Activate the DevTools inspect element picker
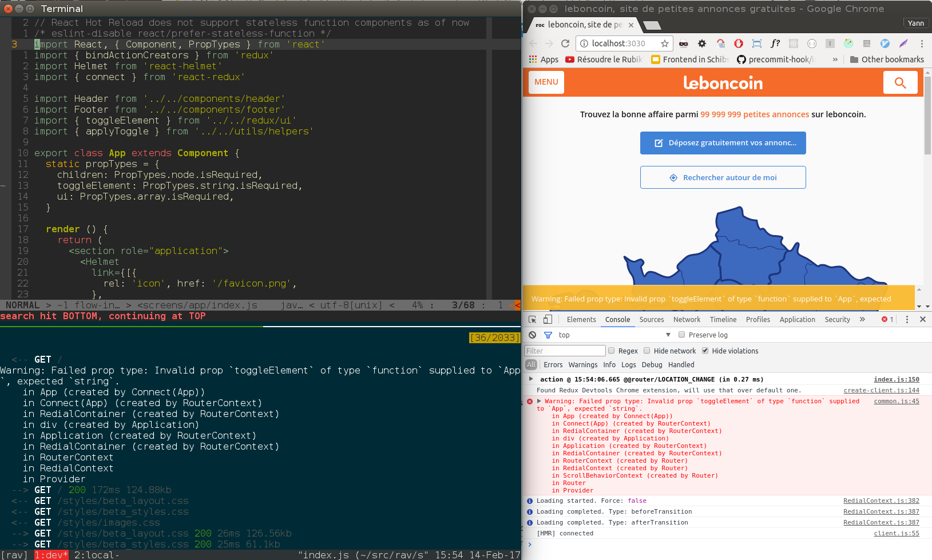This screenshot has height=560, width=932. (x=533, y=319)
